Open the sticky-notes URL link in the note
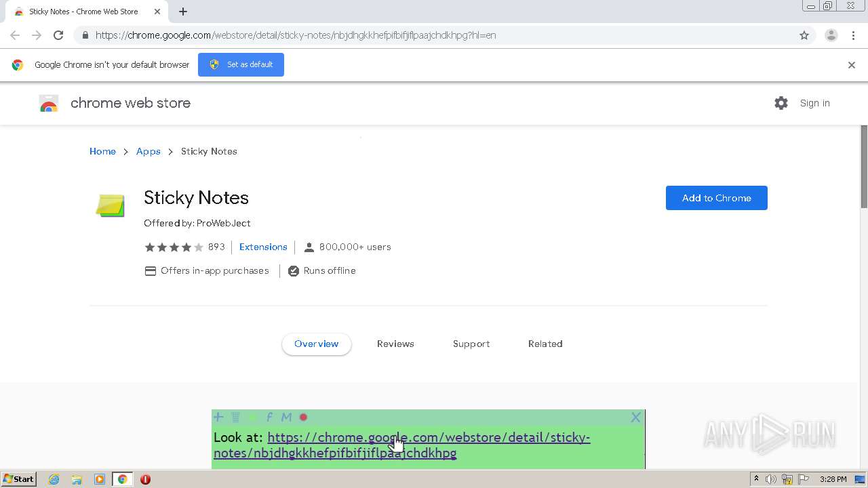 (x=402, y=445)
